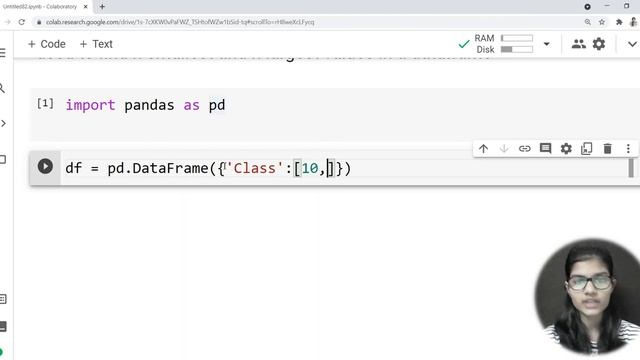Open the browser zoom icon
The width and height of the screenshot is (640, 360).
(587, 22)
